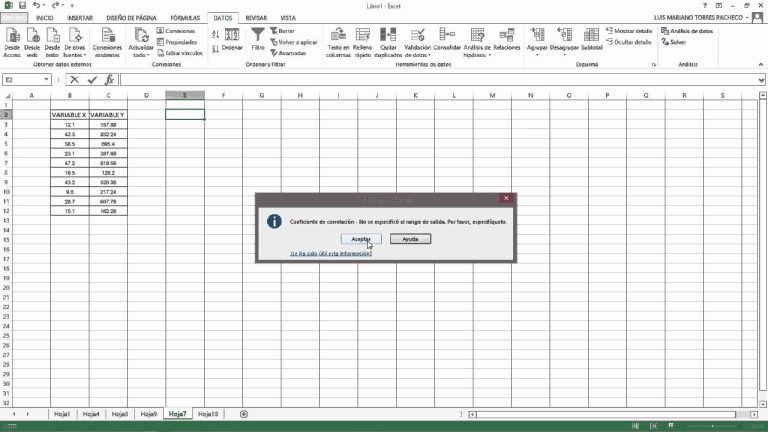768x432 pixels.
Task: Click the Consolidar icon
Action: click(447, 40)
